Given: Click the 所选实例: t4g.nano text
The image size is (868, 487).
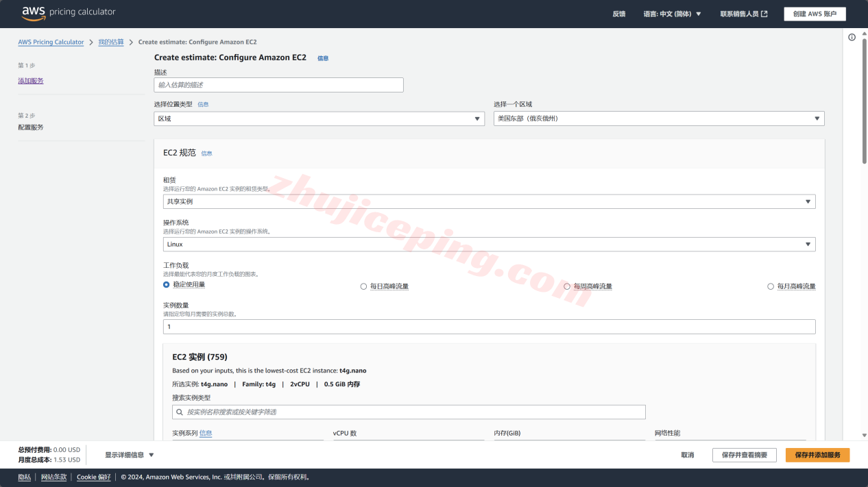Looking at the screenshot, I should coord(200,384).
